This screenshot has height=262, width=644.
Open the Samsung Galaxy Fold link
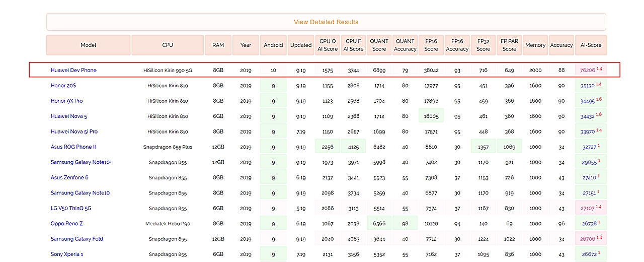point(76,239)
